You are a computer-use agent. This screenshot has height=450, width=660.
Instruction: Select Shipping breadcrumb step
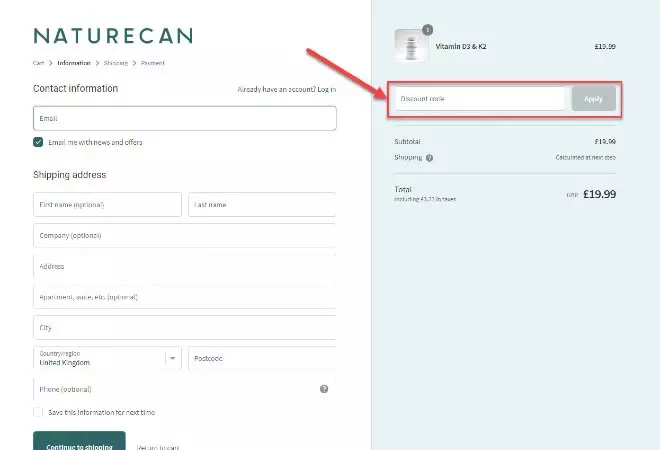pyautogui.click(x=116, y=63)
